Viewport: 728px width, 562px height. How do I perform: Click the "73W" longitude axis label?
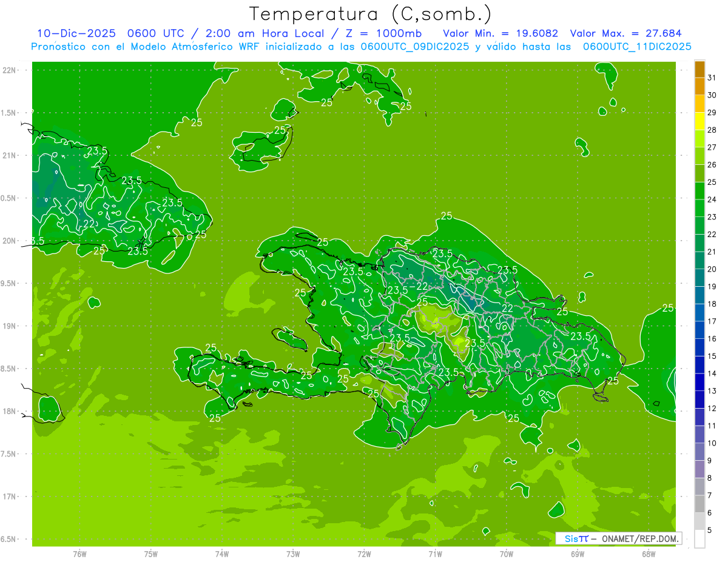293,554
